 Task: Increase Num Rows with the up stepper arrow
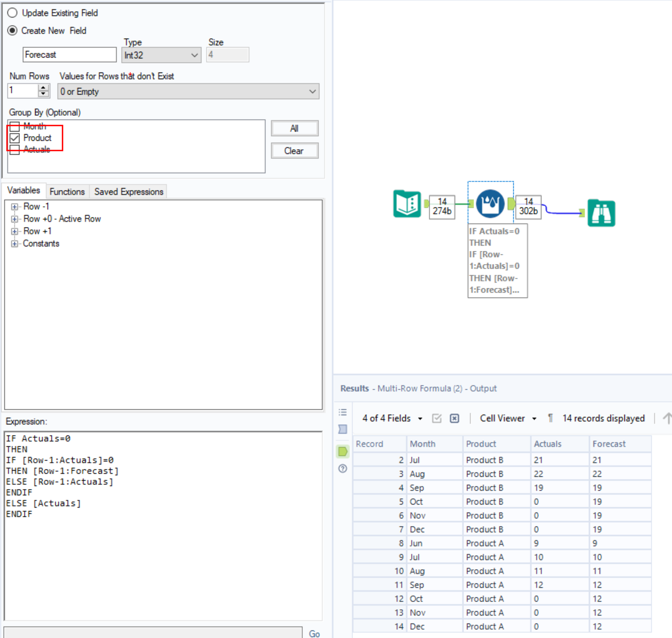[42, 88]
